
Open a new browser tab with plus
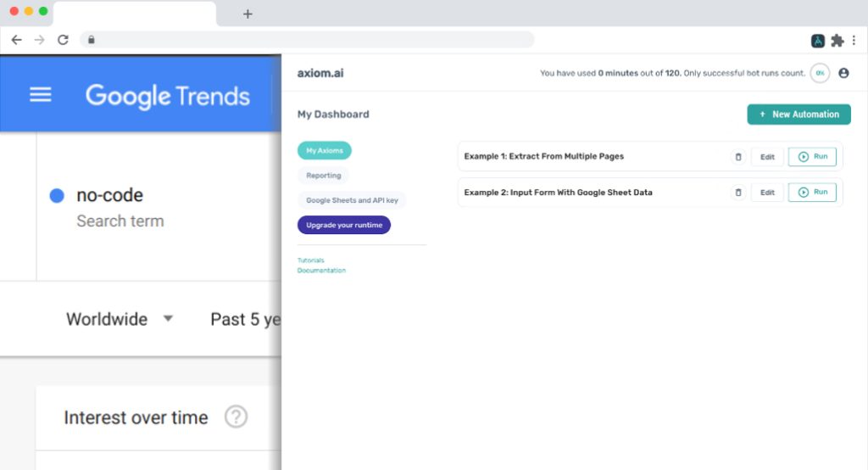pyautogui.click(x=248, y=14)
